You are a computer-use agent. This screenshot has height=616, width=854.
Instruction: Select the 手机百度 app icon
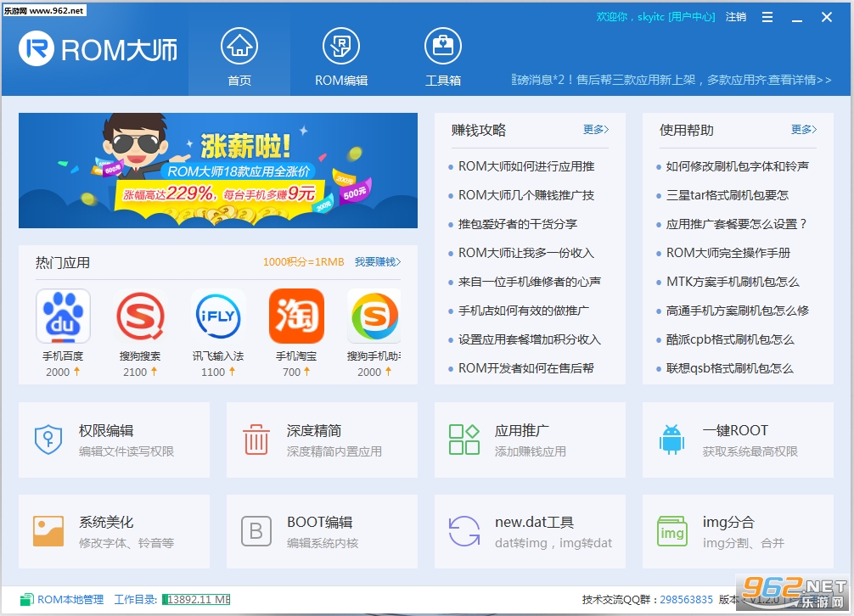(63, 316)
